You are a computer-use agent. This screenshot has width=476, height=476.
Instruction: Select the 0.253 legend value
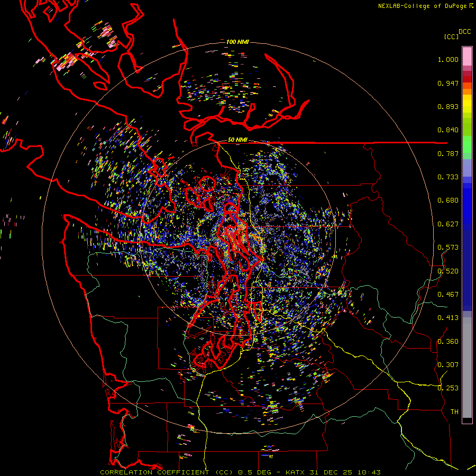[448, 388]
